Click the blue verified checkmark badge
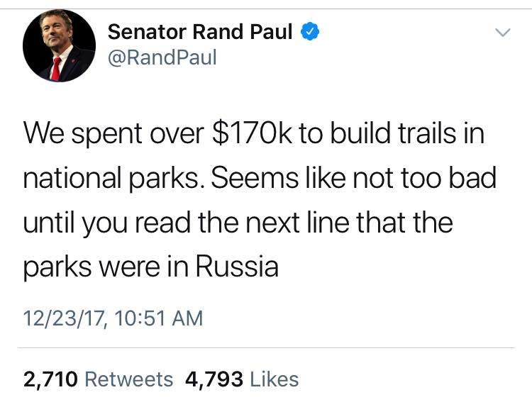This screenshot has width=532, height=407. (310, 31)
